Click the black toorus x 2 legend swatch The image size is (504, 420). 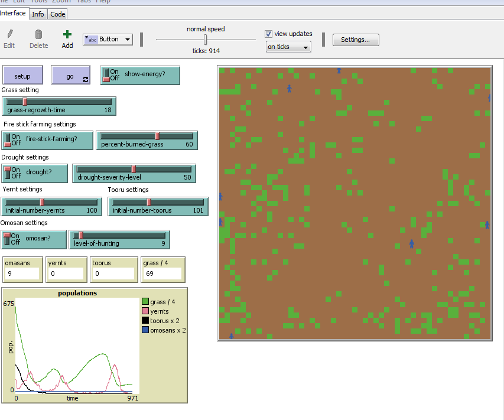pos(145,320)
